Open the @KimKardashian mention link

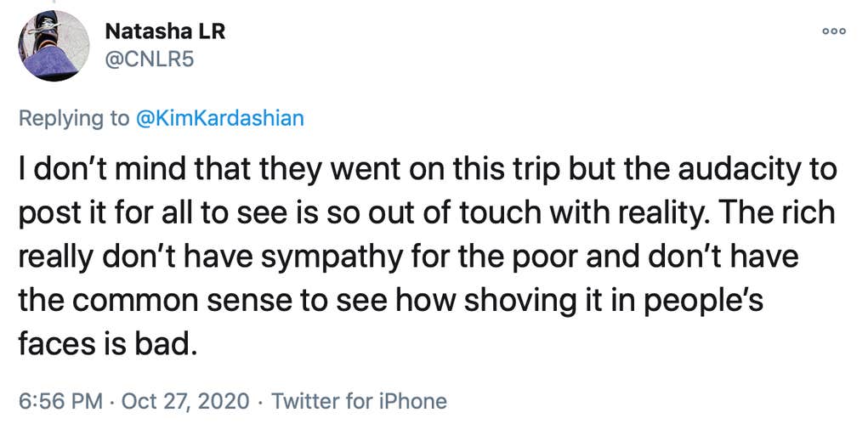point(219,118)
